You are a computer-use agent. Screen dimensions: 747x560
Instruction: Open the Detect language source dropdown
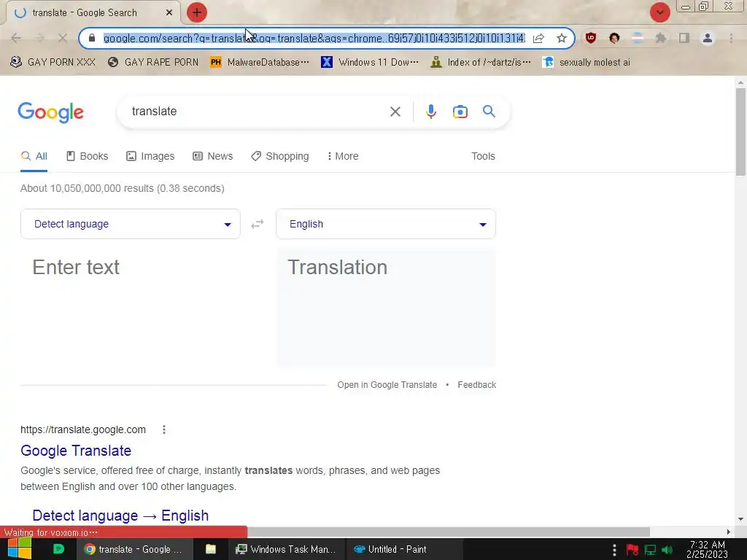point(131,224)
